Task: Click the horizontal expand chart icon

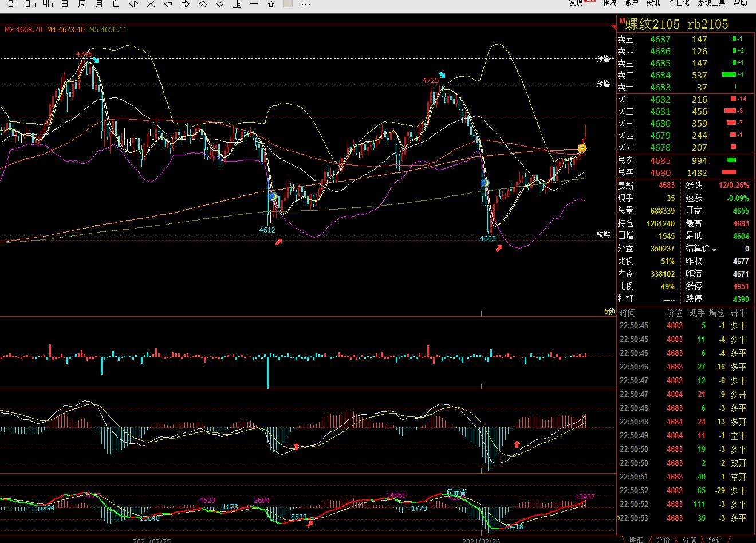Action: pos(133,3)
